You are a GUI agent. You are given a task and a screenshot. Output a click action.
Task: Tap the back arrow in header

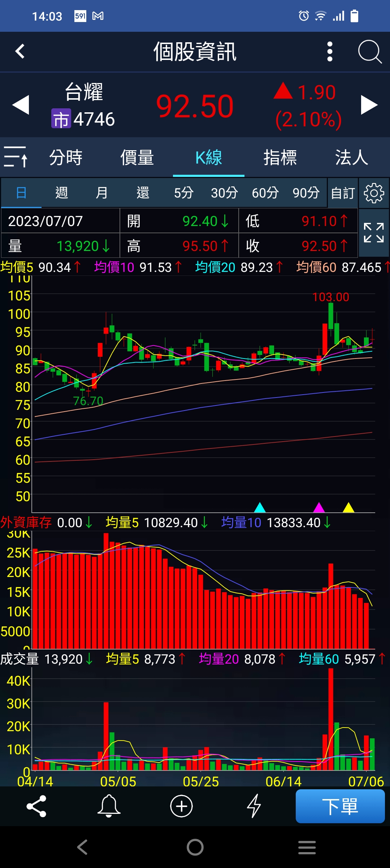[20, 51]
